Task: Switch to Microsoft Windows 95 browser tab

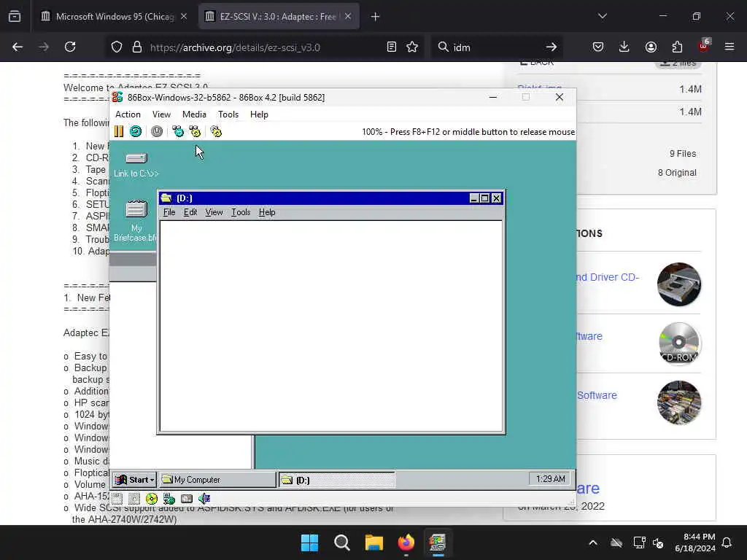Action: [114, 17]
